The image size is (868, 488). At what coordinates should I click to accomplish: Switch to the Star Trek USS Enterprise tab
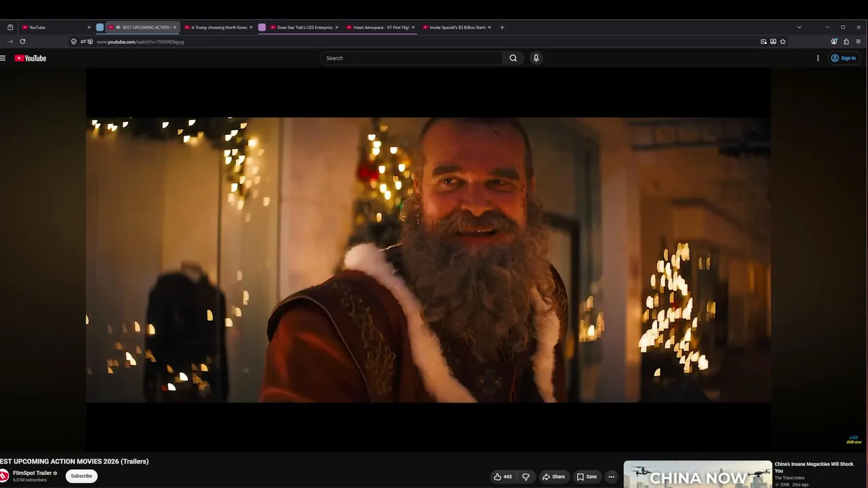point(304,27)
